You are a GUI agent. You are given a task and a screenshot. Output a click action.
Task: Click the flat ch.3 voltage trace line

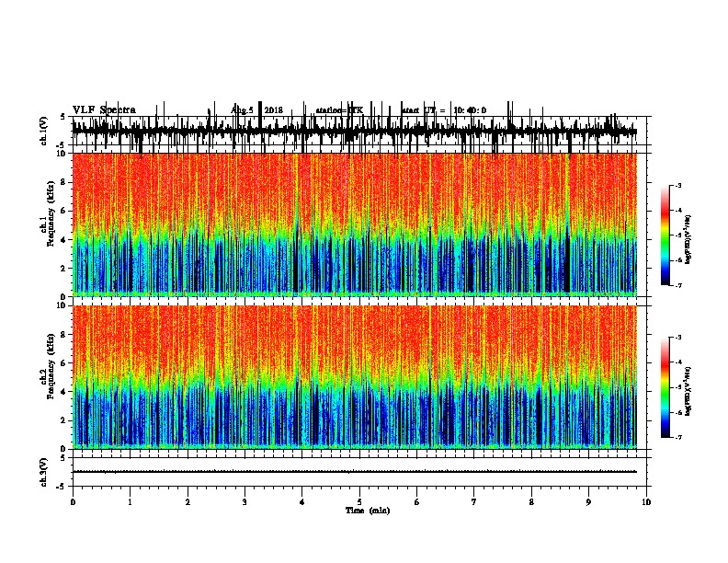point(354,472)
